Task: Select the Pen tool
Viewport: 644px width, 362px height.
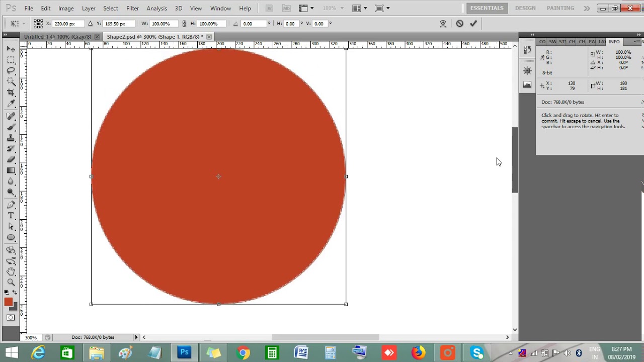Action: (11, 205)
